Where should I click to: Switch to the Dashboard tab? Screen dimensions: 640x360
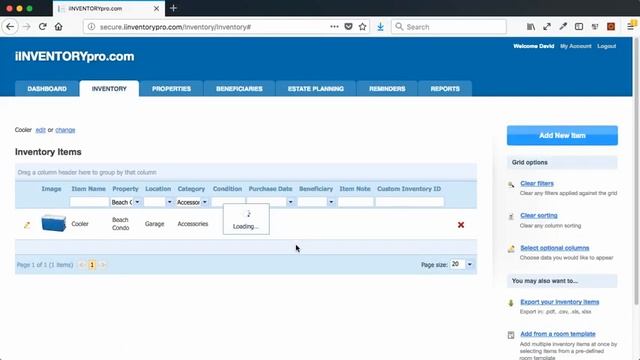[47, 89]
